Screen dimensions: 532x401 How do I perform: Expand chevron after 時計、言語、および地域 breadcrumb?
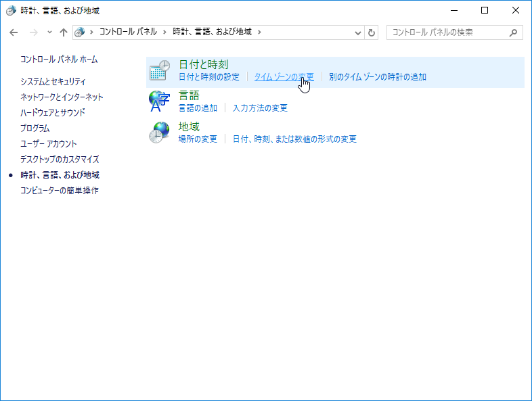259,32
